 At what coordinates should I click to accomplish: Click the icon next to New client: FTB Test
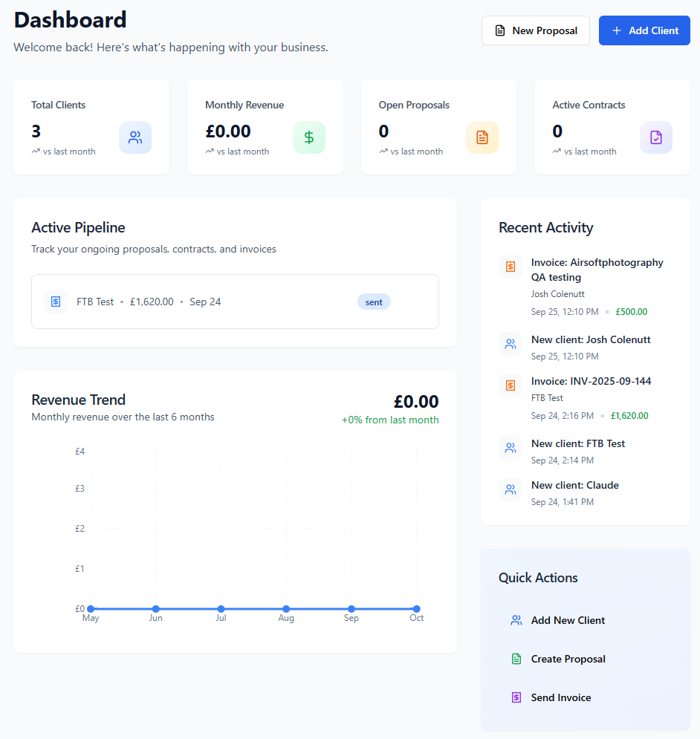click(x=511, y=448)
